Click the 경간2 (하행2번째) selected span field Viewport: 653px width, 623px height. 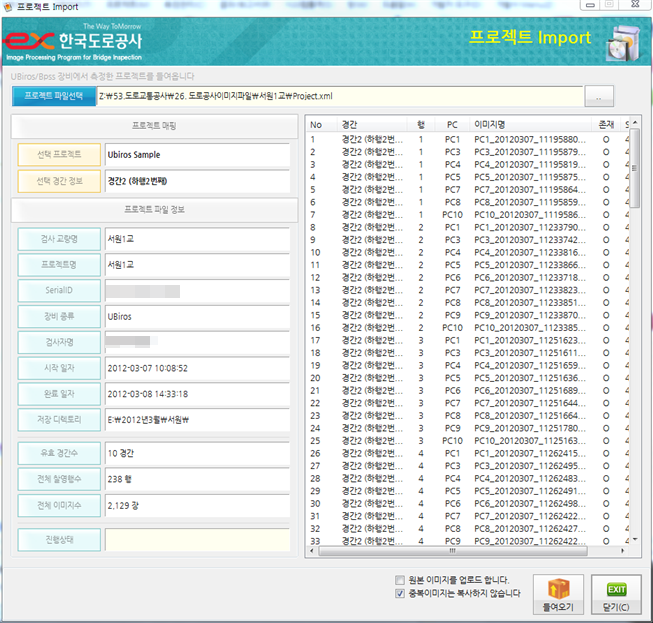(x=197, y=181)
